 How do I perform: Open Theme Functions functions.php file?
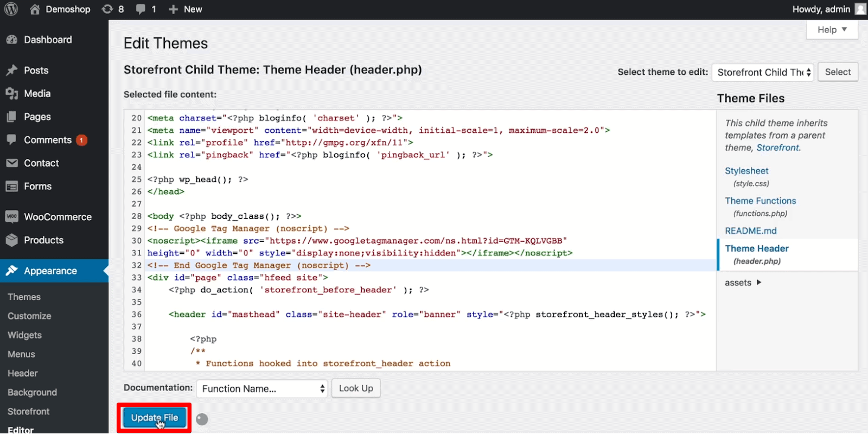click(760, 201)
